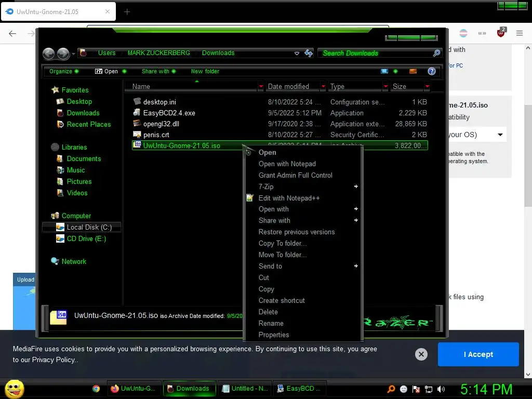Open the address bar history dropdown arrow
532x399 pixels.
(x=297, y=54)
